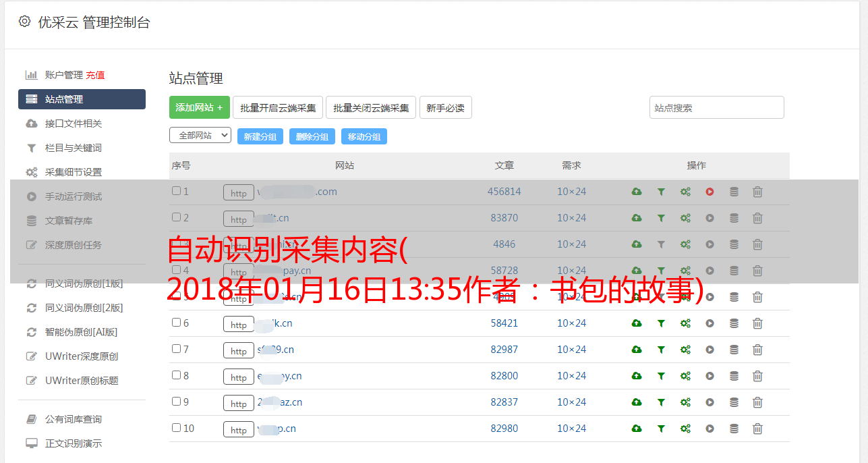This screenshot has width=868, height=463.
Task: Run manual test play icon row 7
Action: coord(710,350)
